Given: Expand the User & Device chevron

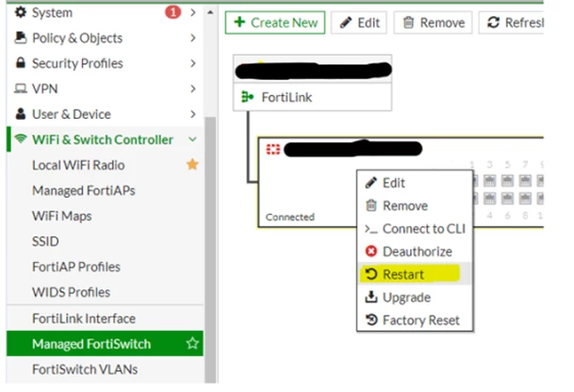Looking at the screenshot, I should coord(193,114).
